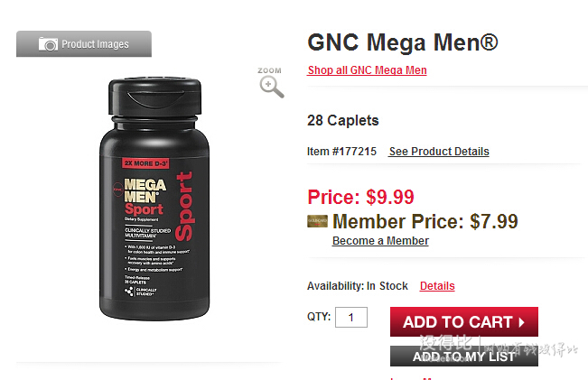Open availability Details link
This screenshot has height=380, width=588.
(437, 286)
